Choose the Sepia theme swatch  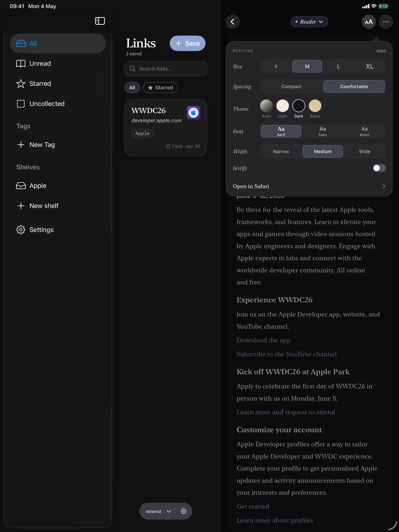315,106
